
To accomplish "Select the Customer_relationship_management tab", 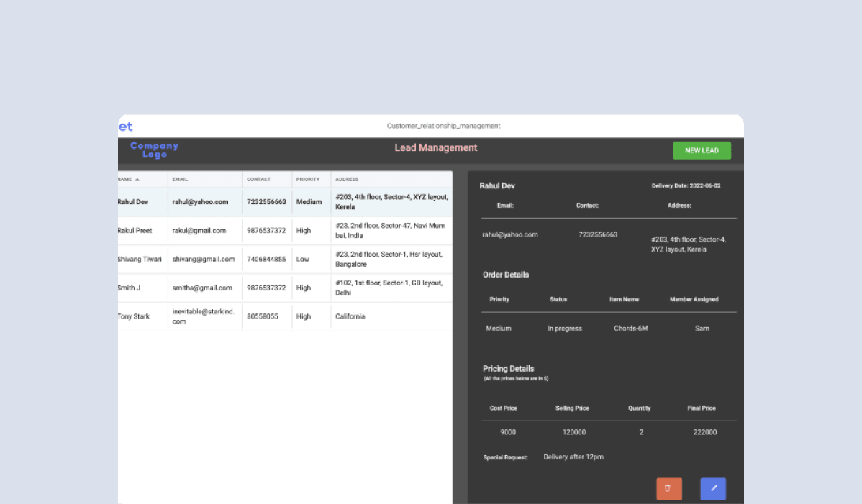I will pos(443,125).
